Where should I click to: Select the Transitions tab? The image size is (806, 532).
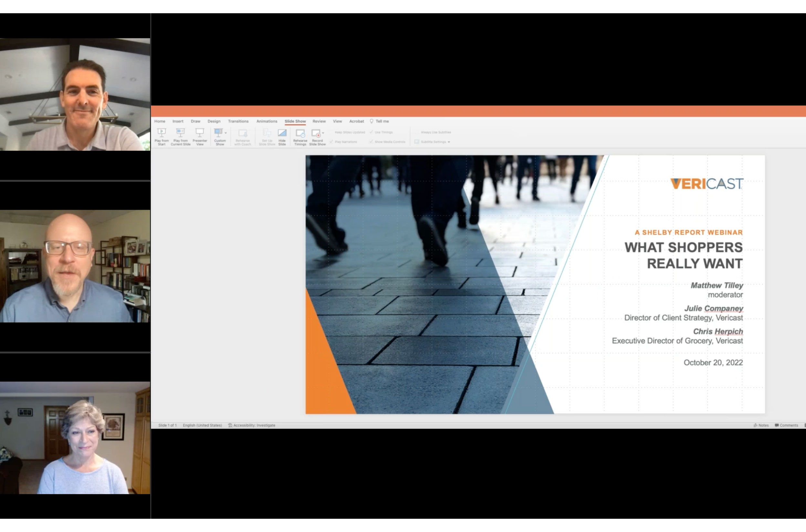(x=238, y=121)
